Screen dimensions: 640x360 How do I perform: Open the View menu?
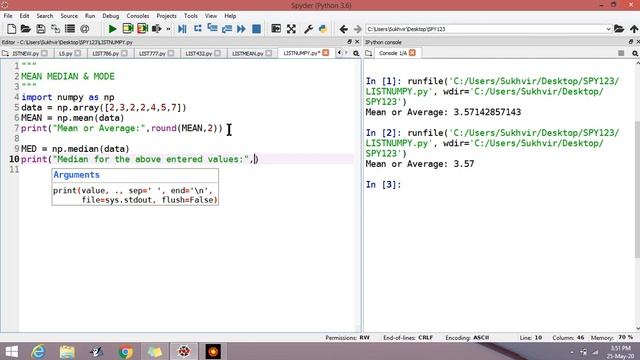pos(211,16)
